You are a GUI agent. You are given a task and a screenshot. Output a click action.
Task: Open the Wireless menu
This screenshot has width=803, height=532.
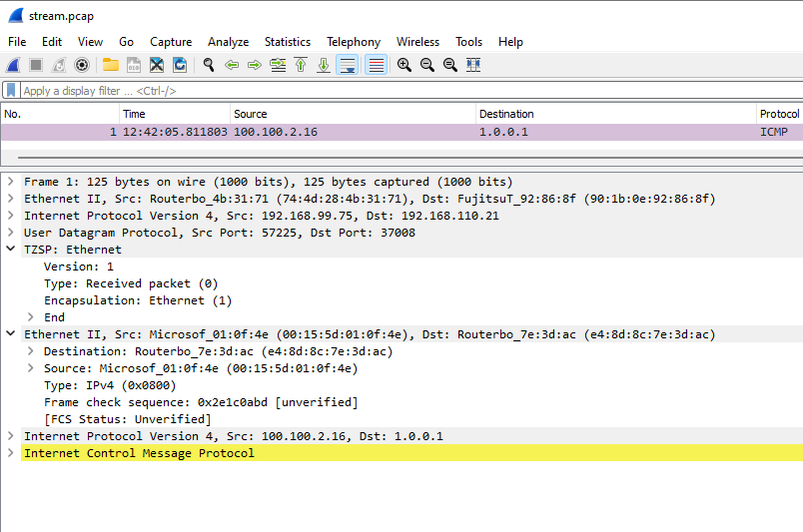[x=417, y=42]
